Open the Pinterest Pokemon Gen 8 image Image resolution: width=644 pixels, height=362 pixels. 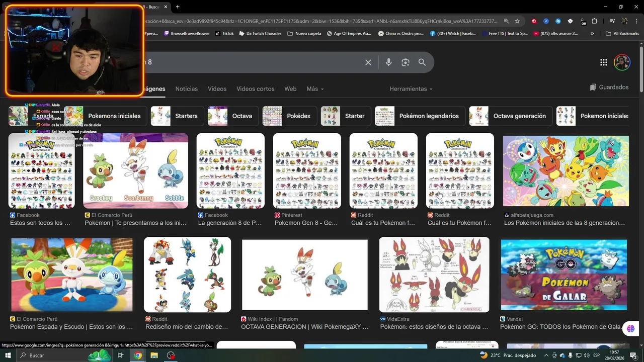307,171
